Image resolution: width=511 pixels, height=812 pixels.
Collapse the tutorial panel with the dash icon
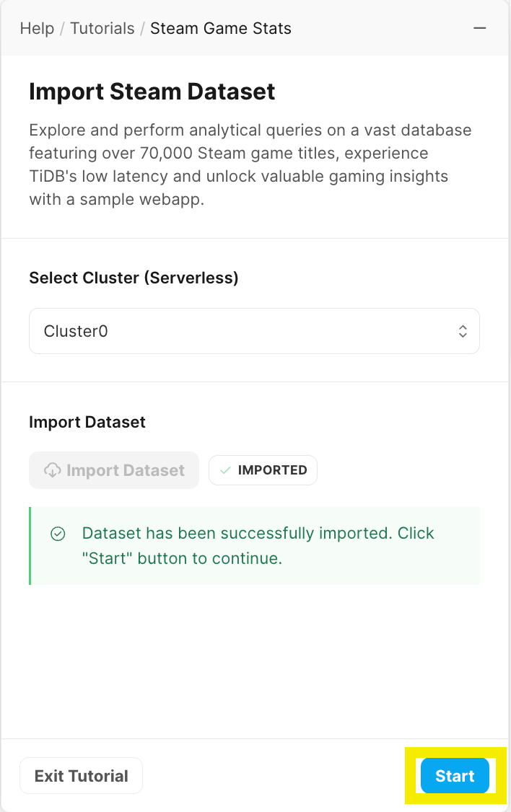480,28
